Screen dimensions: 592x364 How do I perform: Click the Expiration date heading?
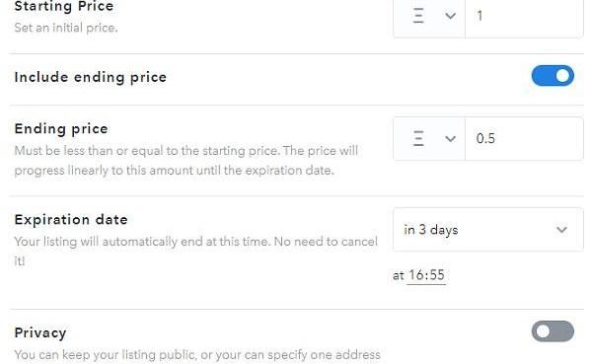[71, 219]
